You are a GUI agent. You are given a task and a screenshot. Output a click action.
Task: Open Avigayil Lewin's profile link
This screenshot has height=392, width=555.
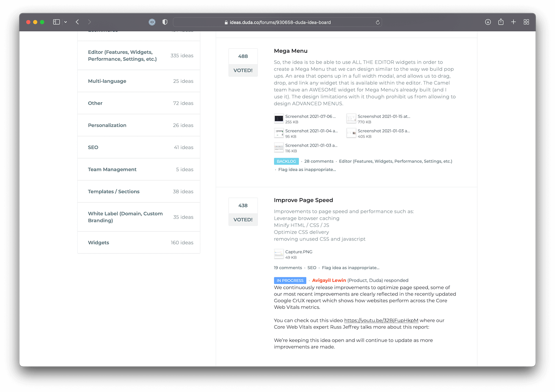click(329, 280)
